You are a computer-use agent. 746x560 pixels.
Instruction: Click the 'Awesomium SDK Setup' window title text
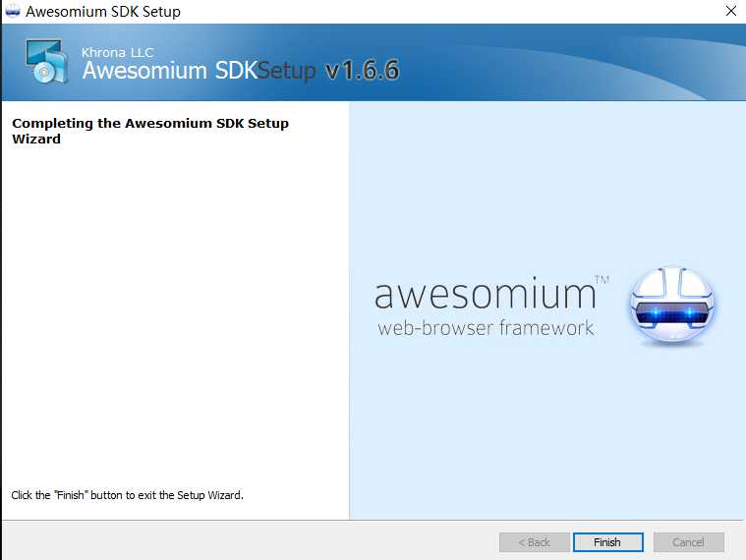click(x=103, y=12)
